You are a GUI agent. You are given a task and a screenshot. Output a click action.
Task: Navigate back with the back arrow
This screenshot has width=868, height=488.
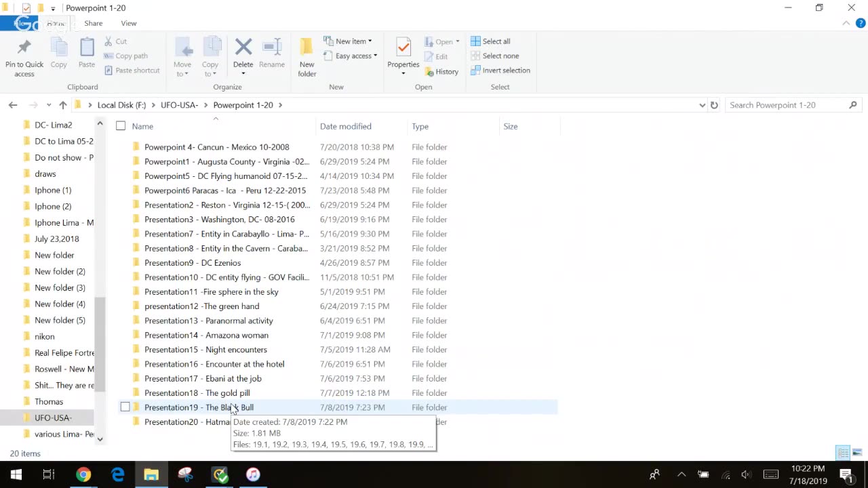point(13,105)
